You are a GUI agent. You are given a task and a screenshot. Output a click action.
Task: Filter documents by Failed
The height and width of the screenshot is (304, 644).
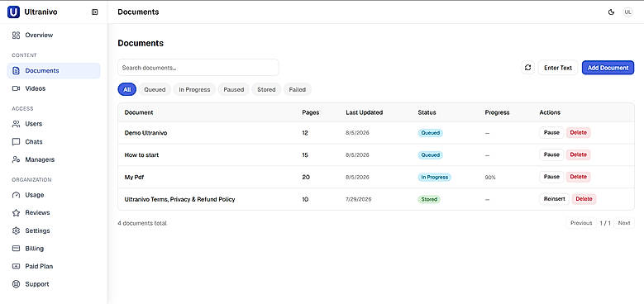[298, 89]
